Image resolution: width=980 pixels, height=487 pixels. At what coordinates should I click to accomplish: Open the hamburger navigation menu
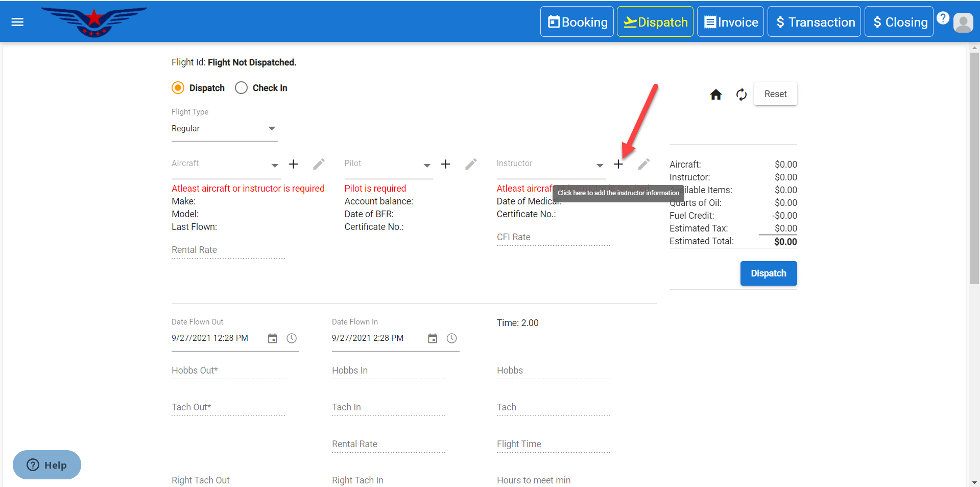(17, 22)
